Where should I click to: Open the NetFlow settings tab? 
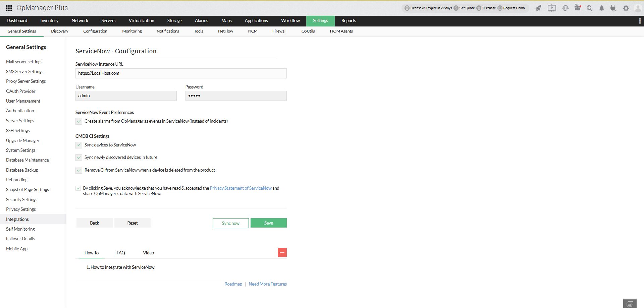point(225,31)
